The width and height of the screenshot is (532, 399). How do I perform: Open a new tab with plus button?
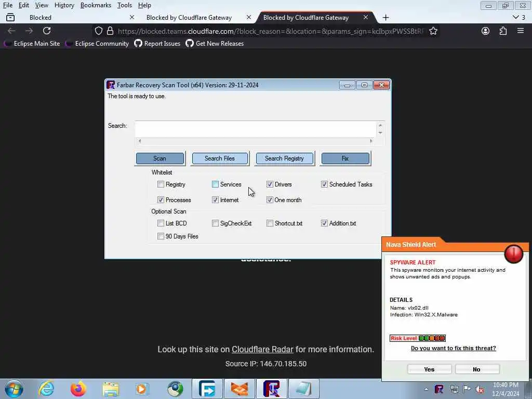(386, 17)
